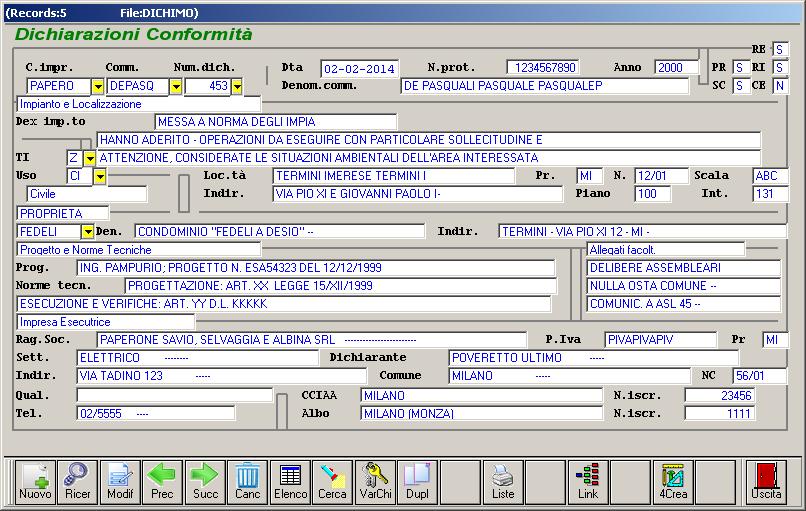Click the owner Indir. field TERMINI - VIA PIO XI
Screen dimensions: 806x511
(643, 232)
